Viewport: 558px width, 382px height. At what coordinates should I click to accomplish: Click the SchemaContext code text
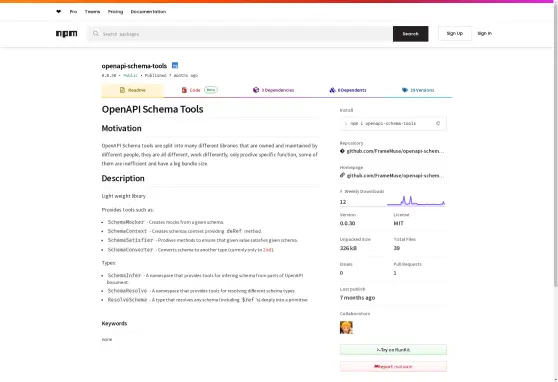[127, 231]
